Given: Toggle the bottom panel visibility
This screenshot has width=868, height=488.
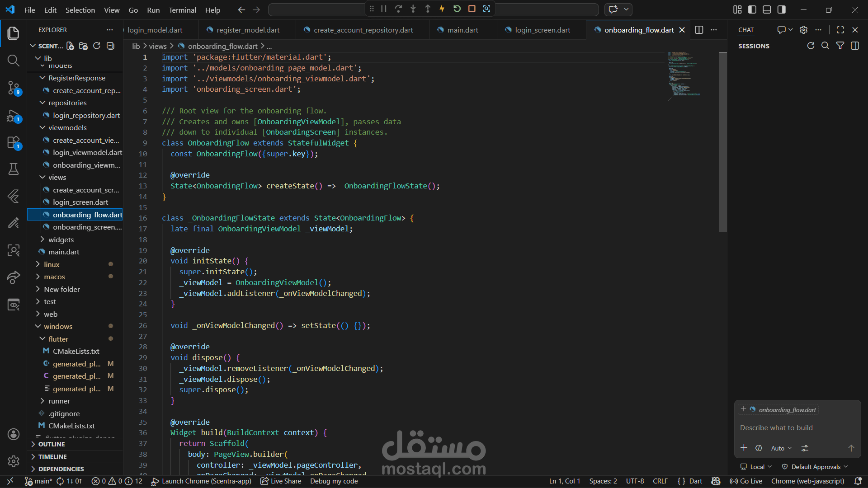Looking at the screenshot, I should [x=767, y=9].
